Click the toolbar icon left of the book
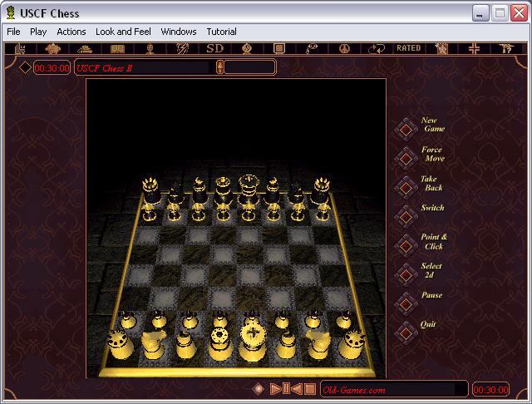Viewport: 532px width, 404px height. click(x=85, y=49)
